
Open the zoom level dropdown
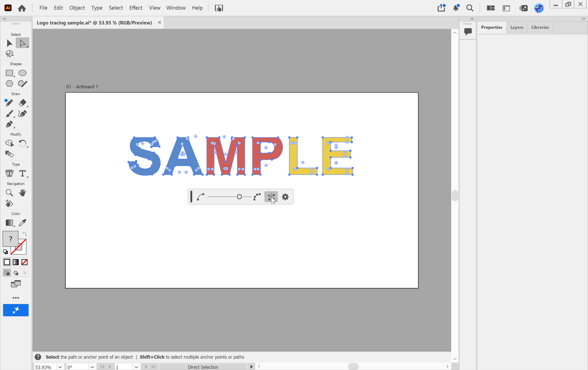[60, 367]
